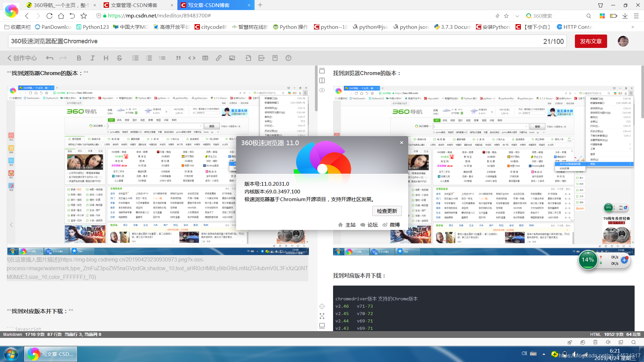The width and height of the screenshot is (644, 362).
Task: Go to the browser home page
Action: (x=61, y=16)
